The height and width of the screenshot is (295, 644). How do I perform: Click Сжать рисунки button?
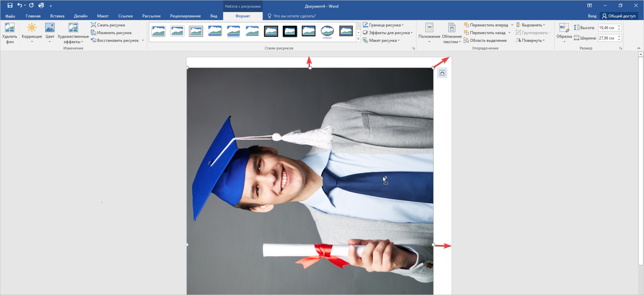[x=108, y=25]
